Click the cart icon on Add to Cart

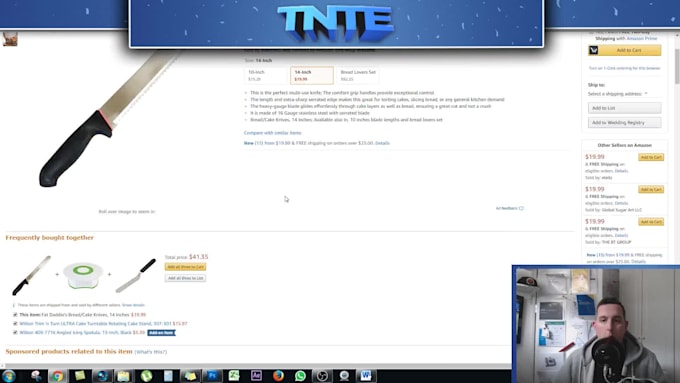[x=593, y=50]
